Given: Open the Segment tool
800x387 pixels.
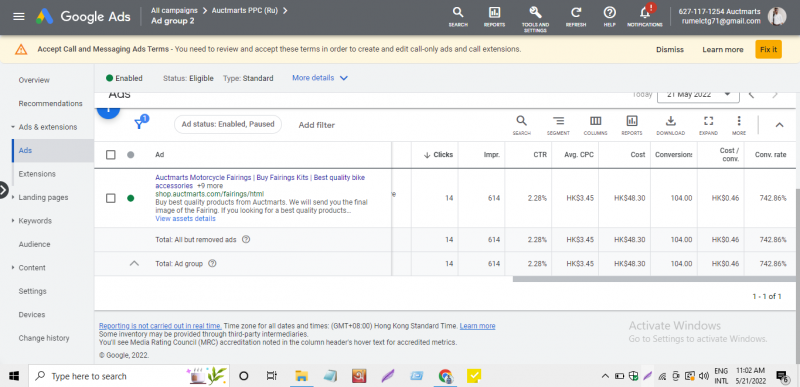Looking at the screenshot, I should click(558, 125).
